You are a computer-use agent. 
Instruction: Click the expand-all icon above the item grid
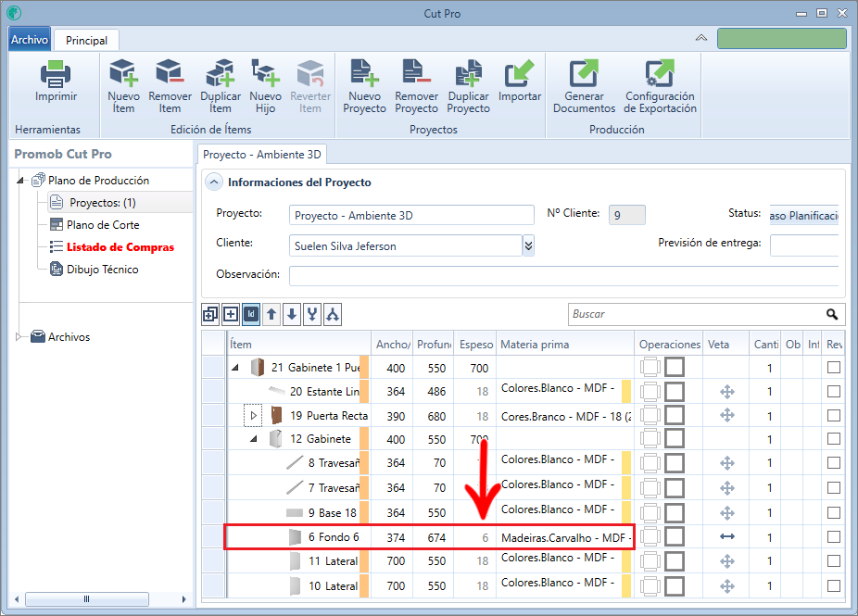210,315
